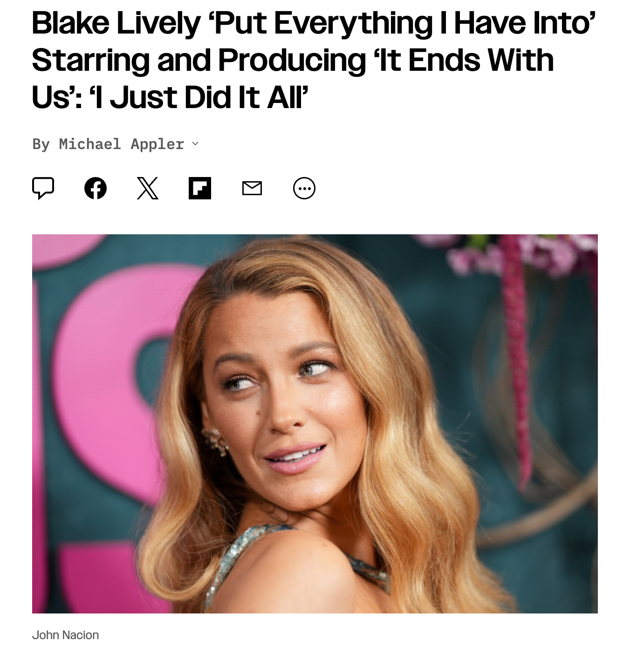Open the Blake Lively featured photo

click(315, 424)
